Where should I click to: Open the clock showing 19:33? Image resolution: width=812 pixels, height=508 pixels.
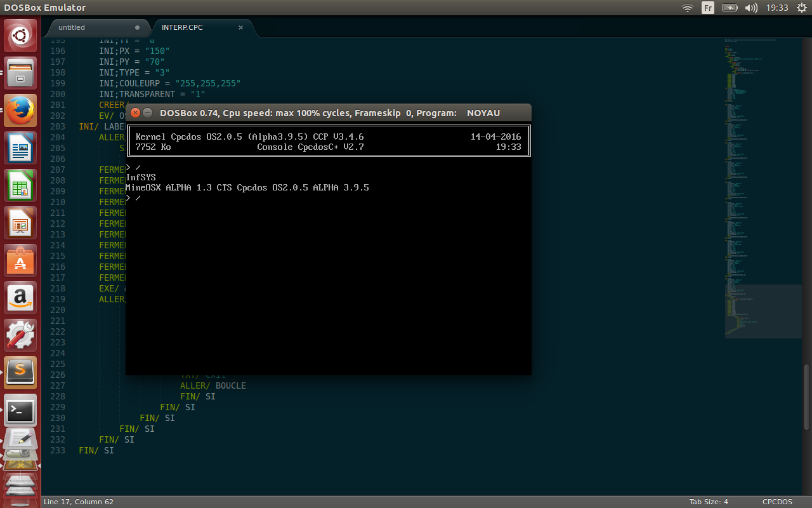tap(776, 8)
